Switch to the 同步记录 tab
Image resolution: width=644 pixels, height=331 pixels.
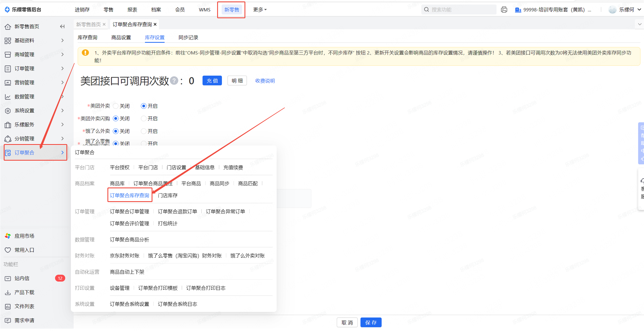click(x=188, y=38)
